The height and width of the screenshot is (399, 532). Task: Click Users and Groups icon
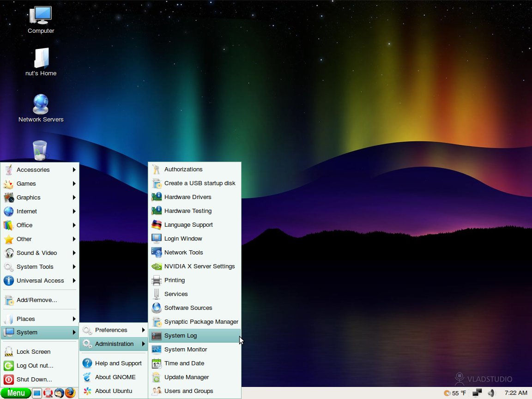click(x=157, y=391)
